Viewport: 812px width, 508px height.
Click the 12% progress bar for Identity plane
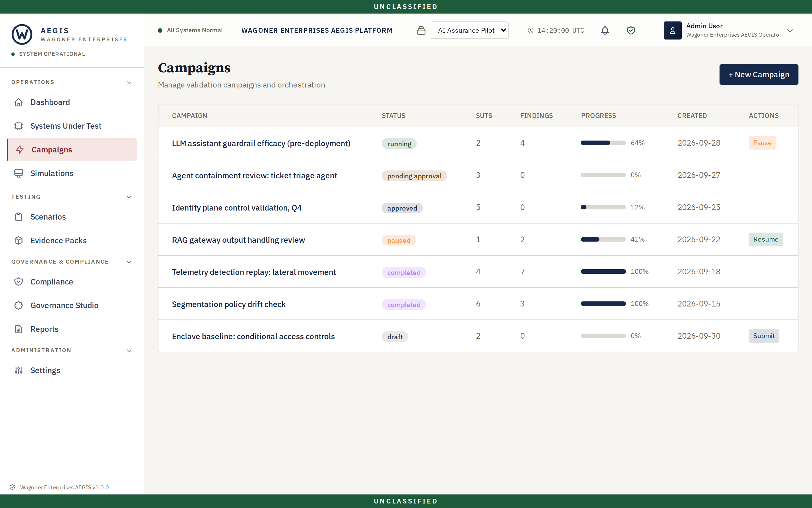pyautogui.click(x=603, y=207)
